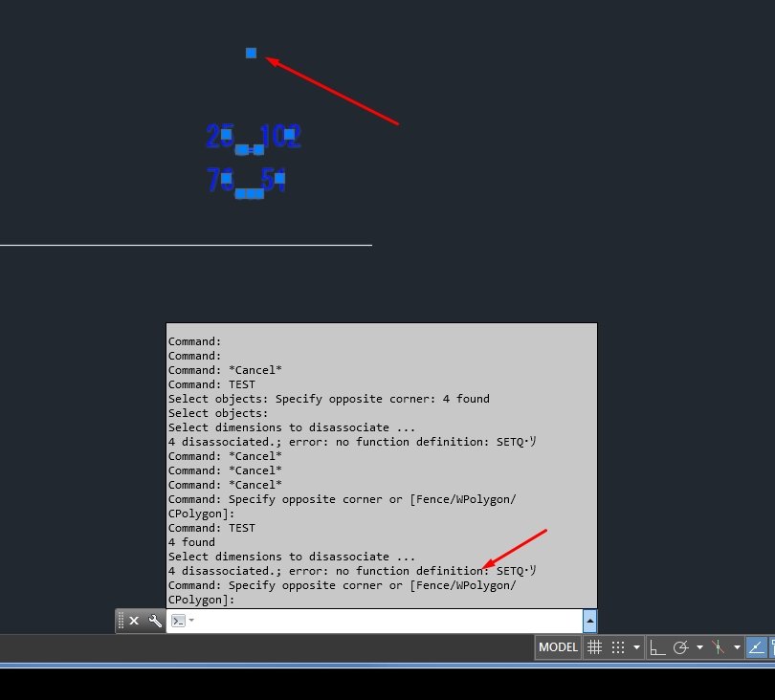Open command line Customize wrench menu

155,621
